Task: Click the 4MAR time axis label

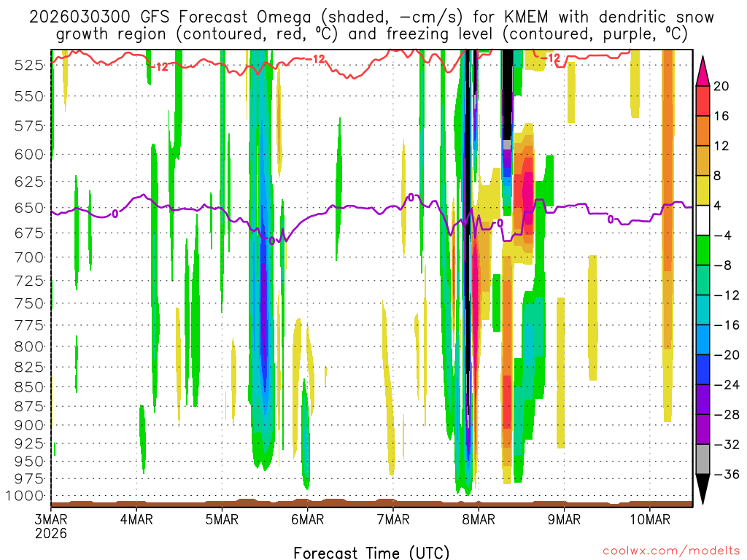Action: coord(136,519)
